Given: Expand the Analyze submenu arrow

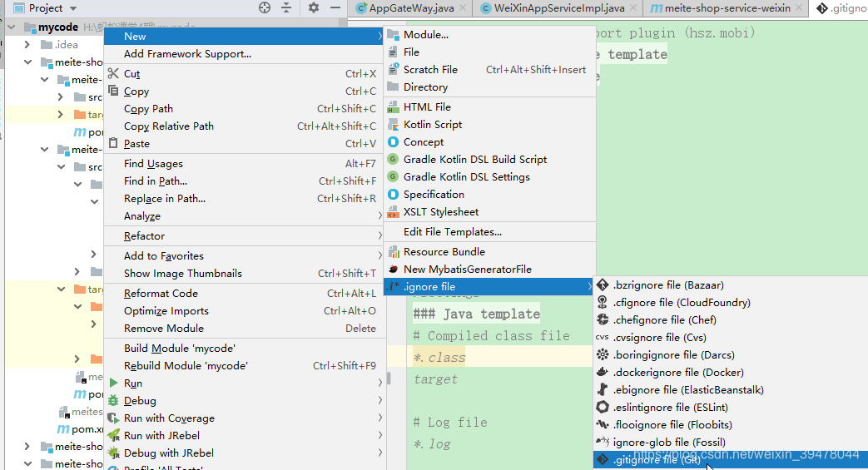Looking at the screenshot, I should point(379,216).
